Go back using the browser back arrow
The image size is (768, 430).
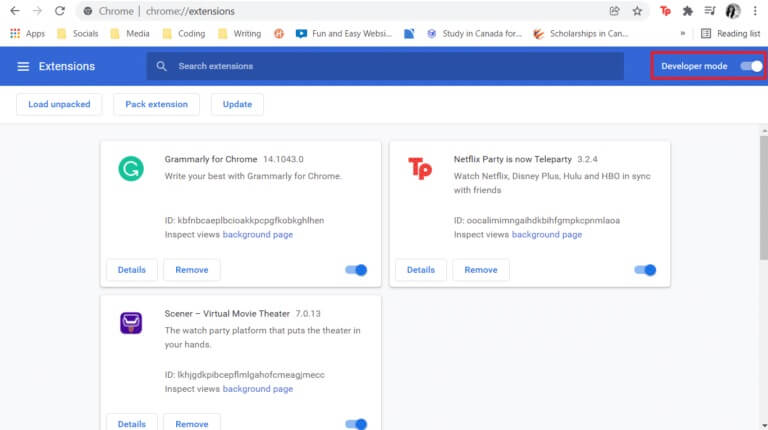click(15, 11)
